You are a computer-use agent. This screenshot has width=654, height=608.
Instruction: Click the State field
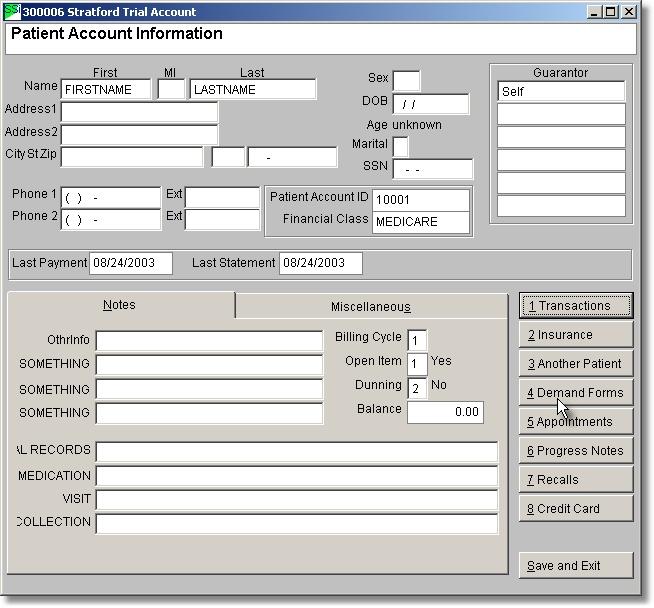[228, 157]
